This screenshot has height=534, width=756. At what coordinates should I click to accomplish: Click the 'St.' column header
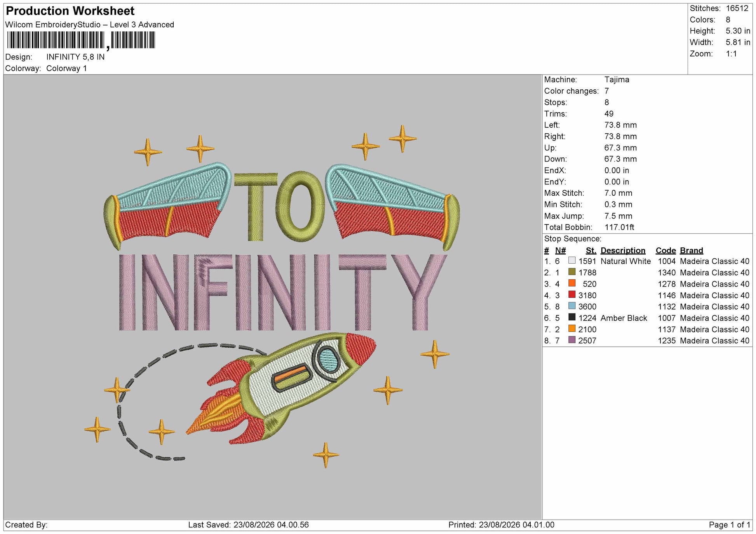pos(591,250)
